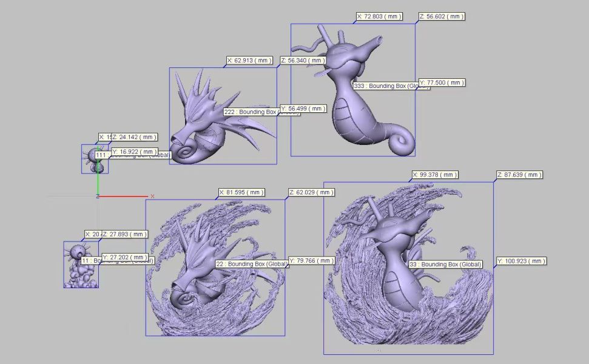Image resolution: width=589 pixels, height=364 pixels.
Task: Click the Z: 56.602 mm measurement label
Action: (x=442, y=16)
